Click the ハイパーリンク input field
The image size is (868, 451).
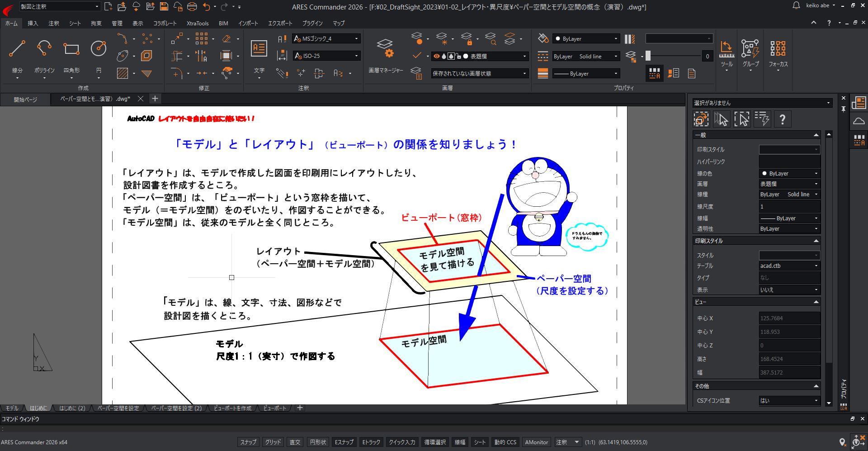click(789, 161)
